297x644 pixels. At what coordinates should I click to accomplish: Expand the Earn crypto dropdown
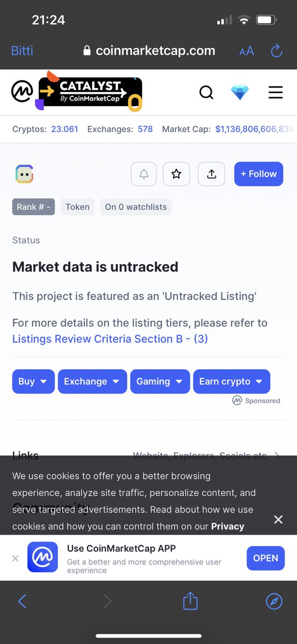pyautogui.click(x=232, y=382)
